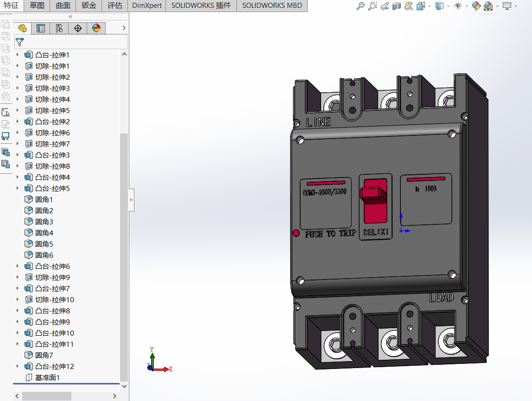Open the DimXpertManager crosshair tab
The width and height of the screenshot is (532, 401).
(x=78, y=28)
